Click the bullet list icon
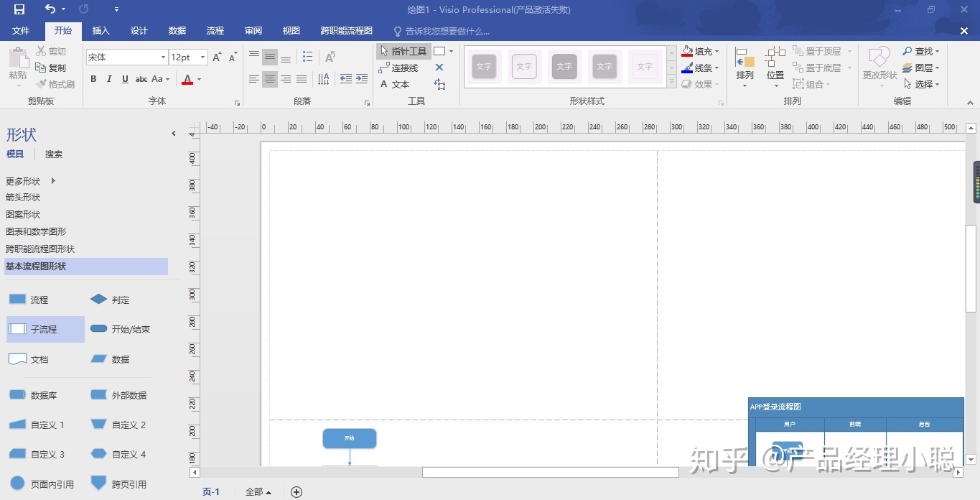This screenshot has width=980, height=500. click(x=307, y=56)
